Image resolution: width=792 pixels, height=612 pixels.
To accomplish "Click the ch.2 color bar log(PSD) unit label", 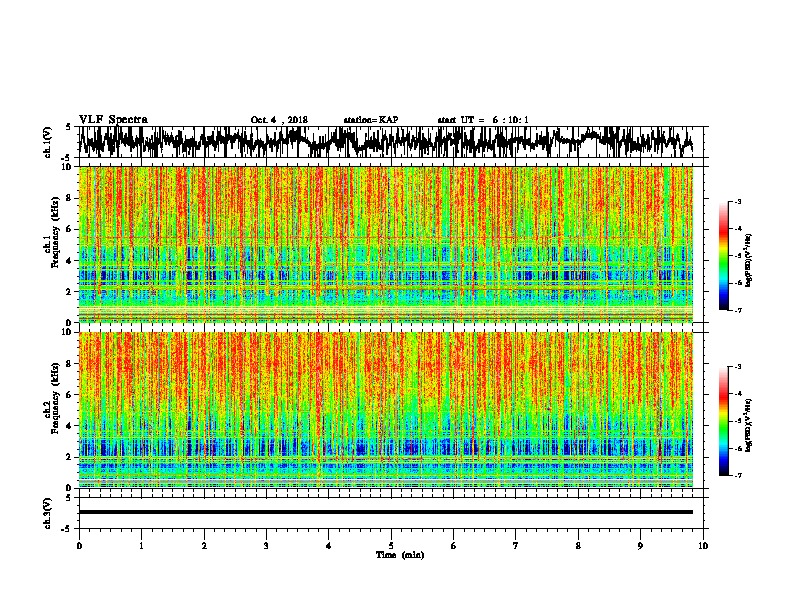I will (x=748, y=426).
